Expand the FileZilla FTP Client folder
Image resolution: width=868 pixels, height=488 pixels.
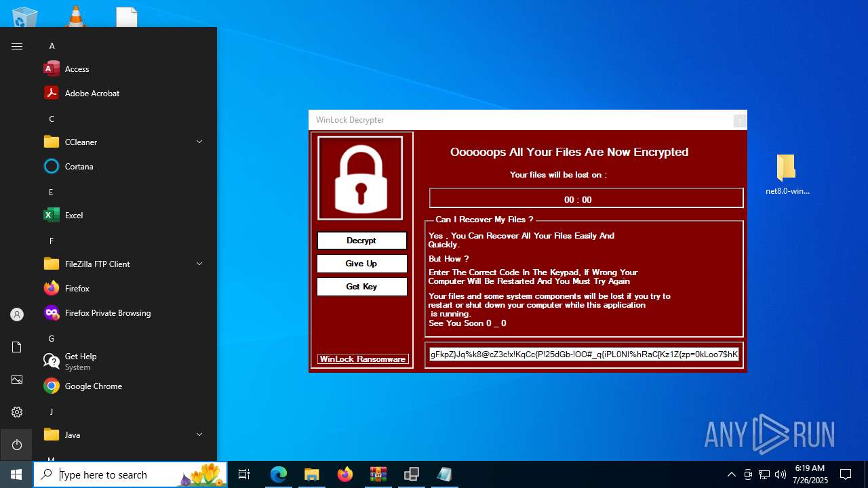[x=199, y=264]
